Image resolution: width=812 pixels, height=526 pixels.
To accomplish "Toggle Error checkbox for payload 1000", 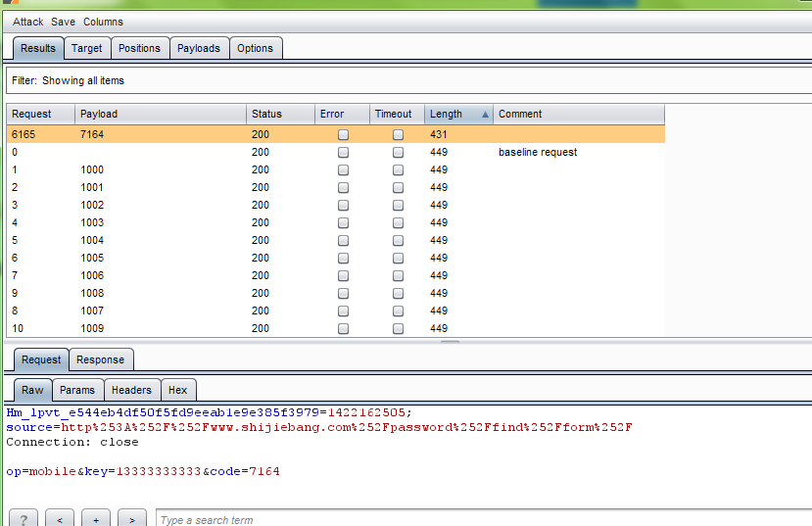I will point(343,169).
